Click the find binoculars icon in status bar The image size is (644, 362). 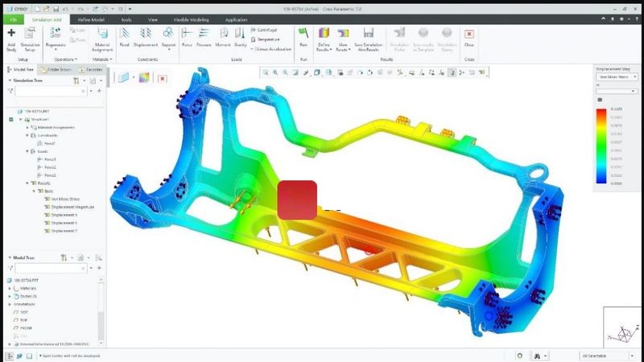pos(537,356)
